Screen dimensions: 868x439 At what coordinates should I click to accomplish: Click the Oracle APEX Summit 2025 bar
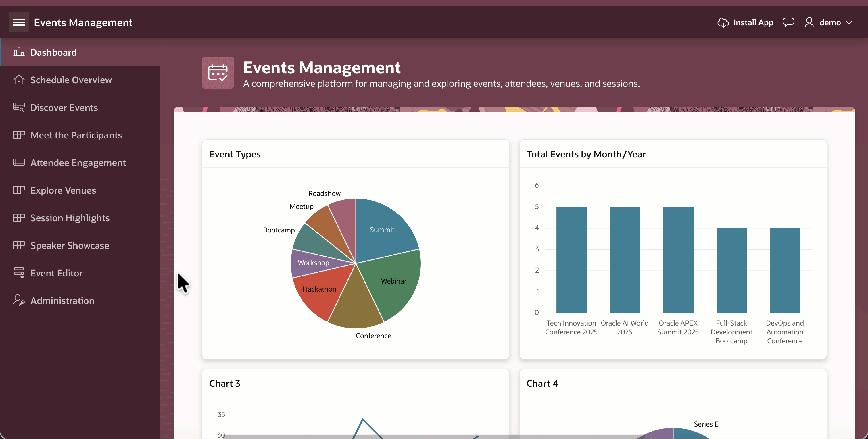pyautogui.click(x=678, y=259)
